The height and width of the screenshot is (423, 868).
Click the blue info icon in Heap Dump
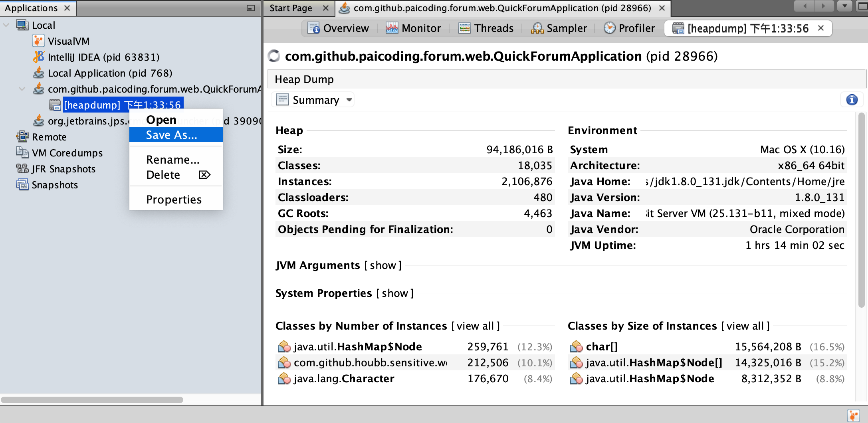tap(852, 100)
